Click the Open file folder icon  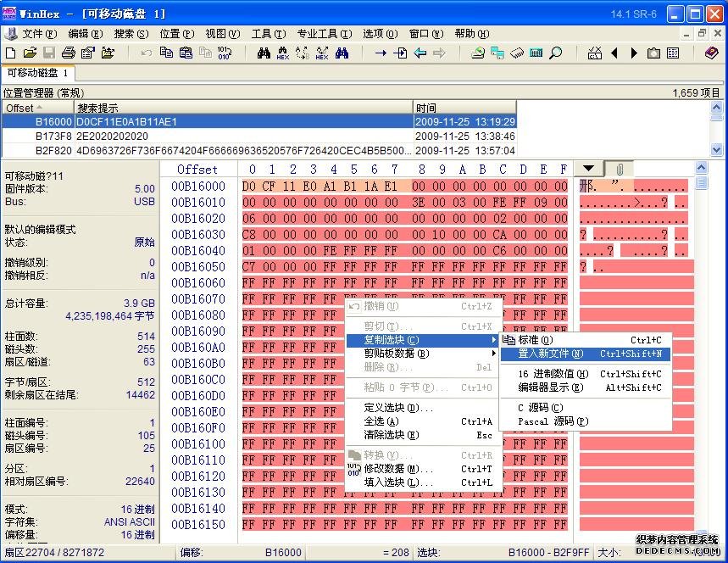point(30,53)
